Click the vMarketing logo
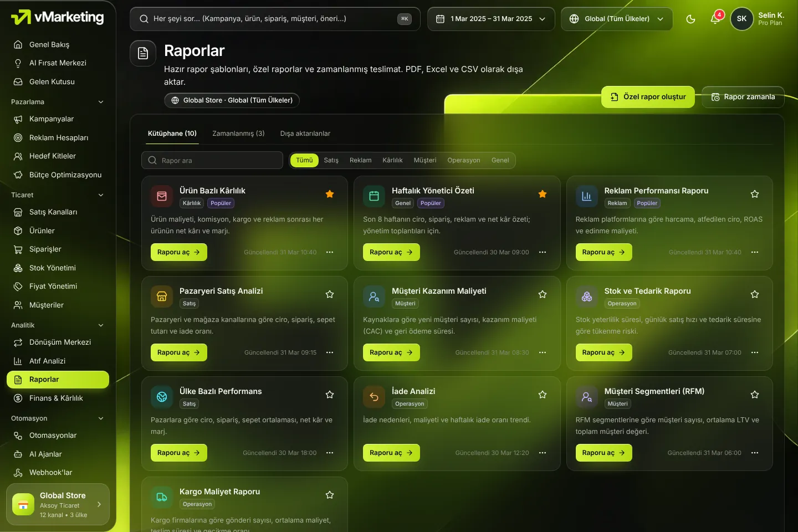 click(58, 17)
